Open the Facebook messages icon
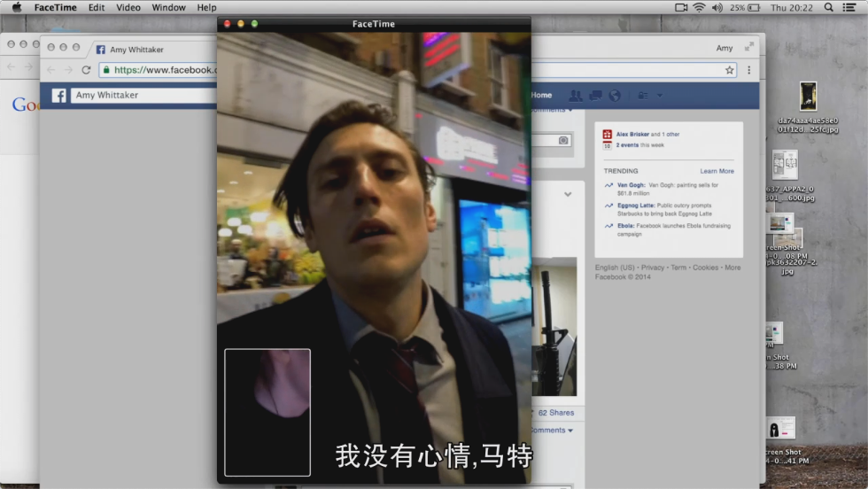Viewport: 868px width, 489px height. coord(596,96)
